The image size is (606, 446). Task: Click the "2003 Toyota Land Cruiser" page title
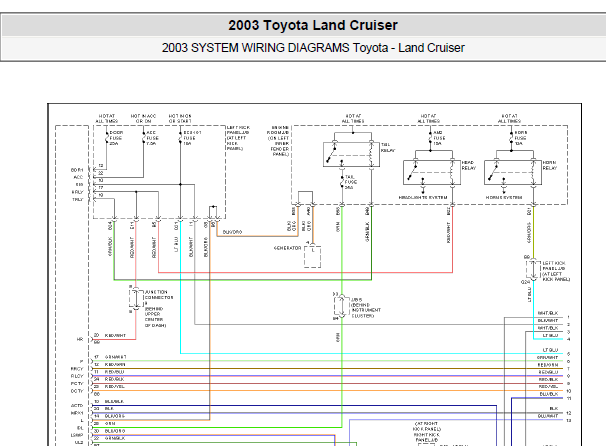tap(313, 25)
